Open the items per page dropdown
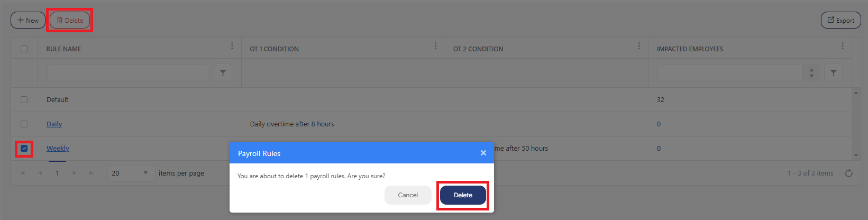 pyautogui.click(x=145, y=173)
